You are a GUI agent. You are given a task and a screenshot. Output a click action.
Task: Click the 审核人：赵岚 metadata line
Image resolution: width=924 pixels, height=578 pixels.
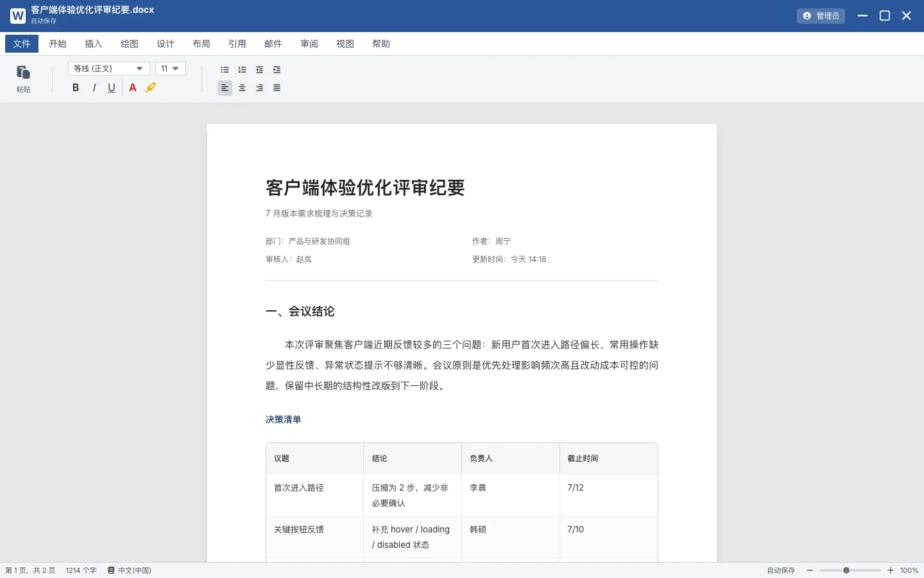pyautogui.click(x=289, y=259)
